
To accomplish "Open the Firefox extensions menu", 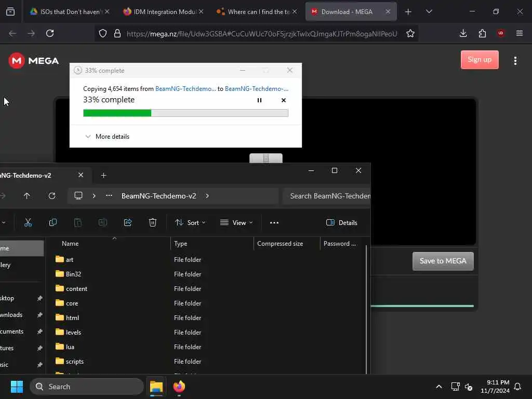I will 482,33.
